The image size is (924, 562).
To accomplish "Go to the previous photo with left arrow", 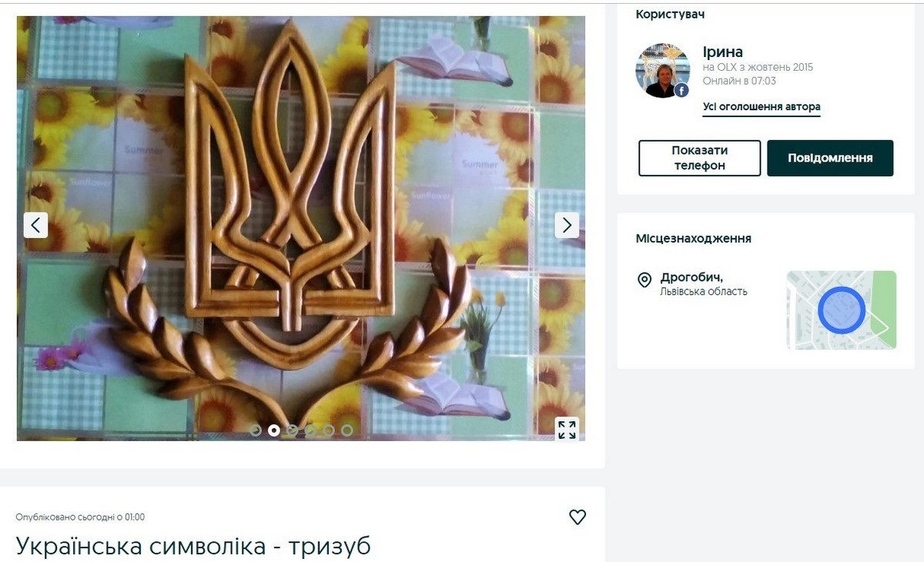I will tap(35, 225).
